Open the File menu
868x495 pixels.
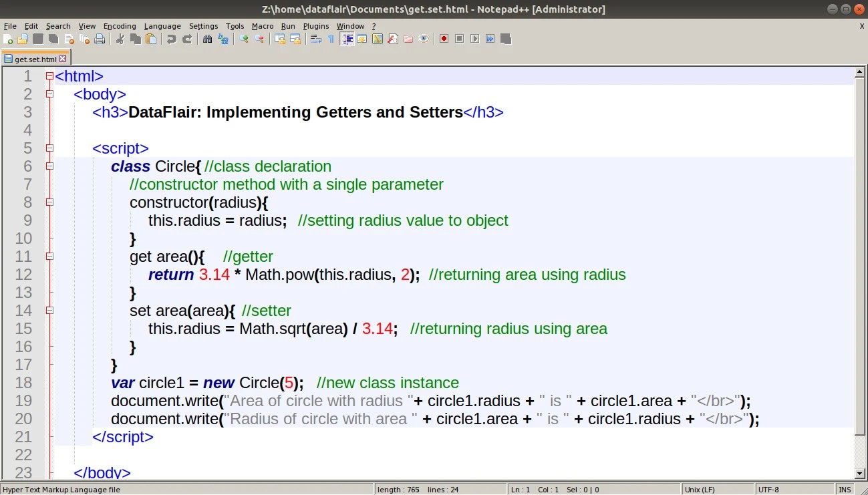10,26
